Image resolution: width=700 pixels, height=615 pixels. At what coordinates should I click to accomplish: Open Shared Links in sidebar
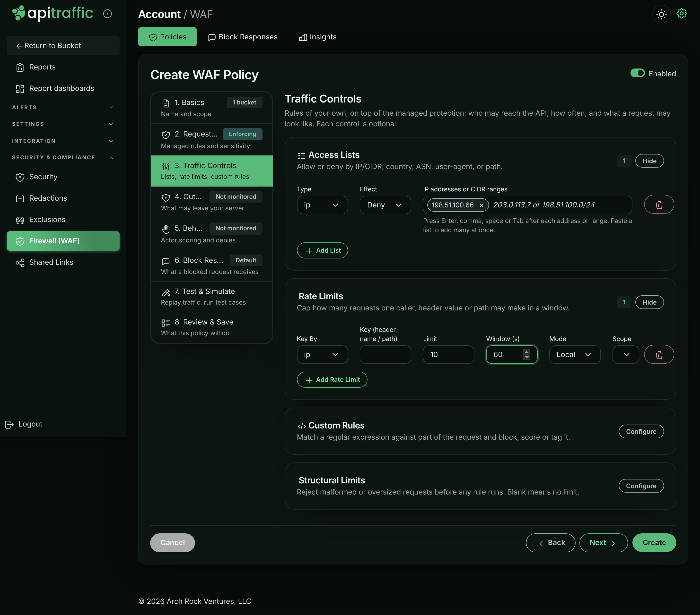[x=63, y=262]
